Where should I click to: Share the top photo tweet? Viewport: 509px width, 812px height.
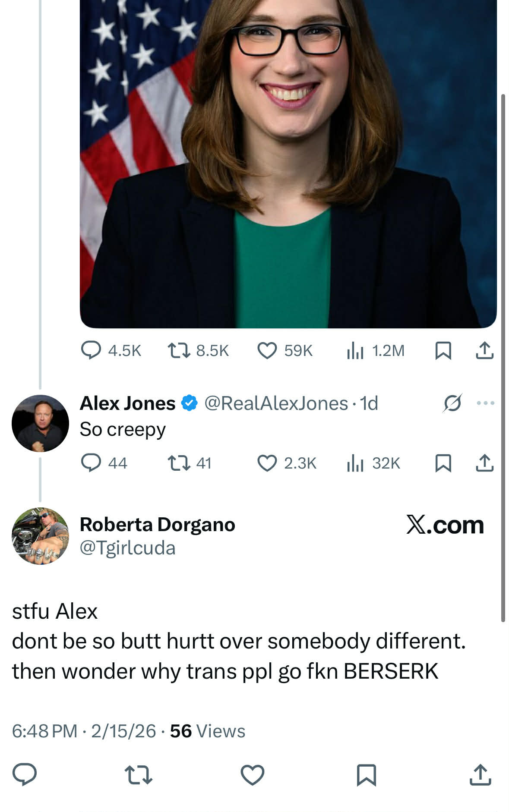[x=484, y=350]
